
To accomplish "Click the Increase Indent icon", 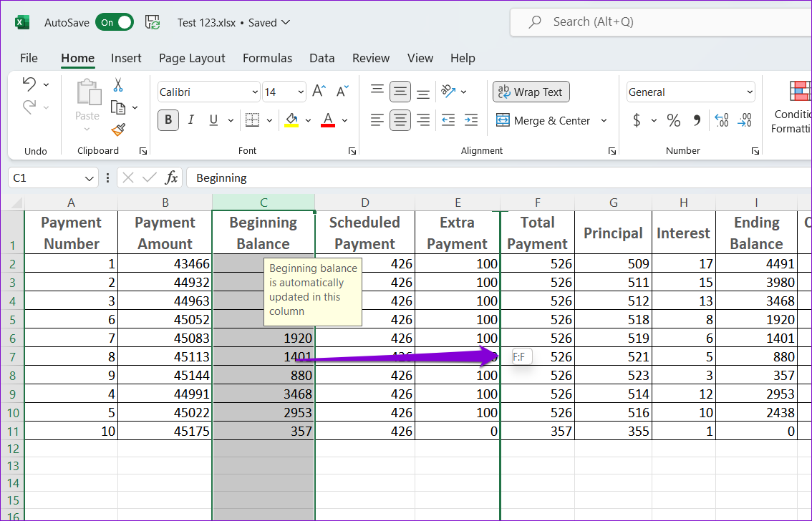I will tap(470, 120).
